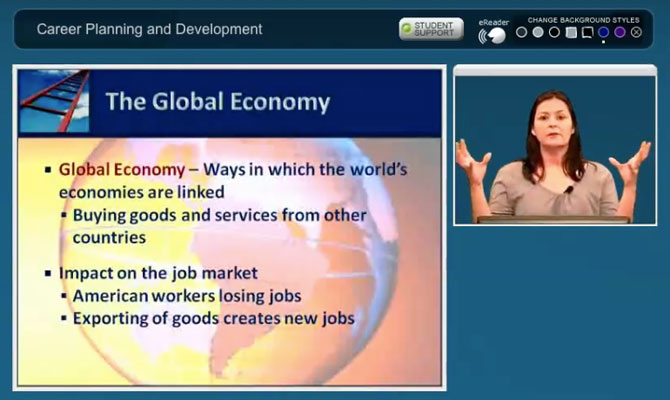Screen dimensions: 670x400
Task: Click the red "Global Economy" term
Action: 122,170
